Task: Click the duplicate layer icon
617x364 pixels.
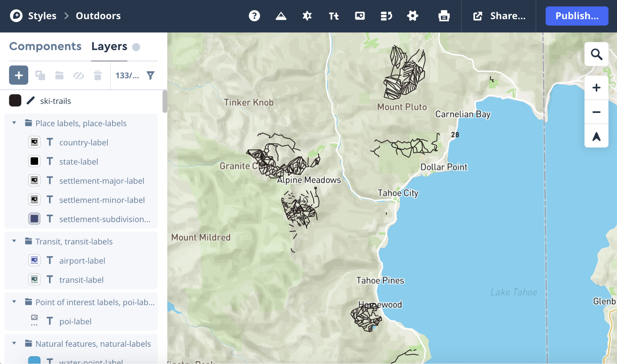Action: pos(40,75)
